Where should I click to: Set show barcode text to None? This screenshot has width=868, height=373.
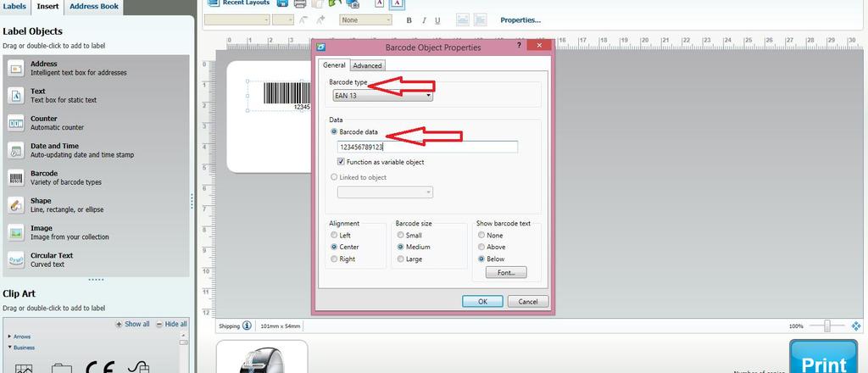coord(481,235)
